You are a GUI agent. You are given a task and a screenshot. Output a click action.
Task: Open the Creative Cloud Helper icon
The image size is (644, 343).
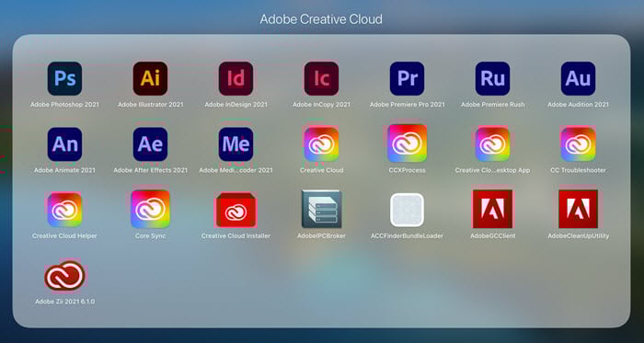coord(64,210)
